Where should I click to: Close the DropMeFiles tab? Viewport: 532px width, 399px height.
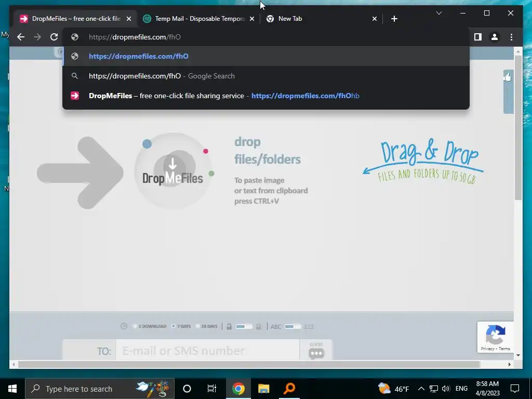tap(129, 19)
